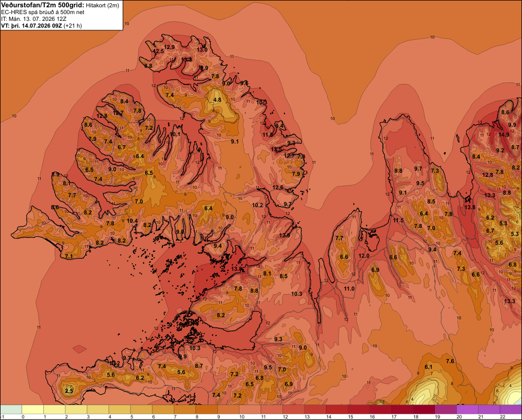
Task: Click the 8.9 temperature label on the west coast
Action: coord(55,174)
